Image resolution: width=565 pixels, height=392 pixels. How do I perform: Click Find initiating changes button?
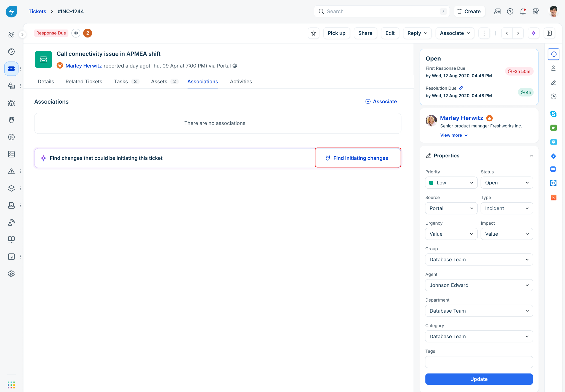(x=358, y=158)
